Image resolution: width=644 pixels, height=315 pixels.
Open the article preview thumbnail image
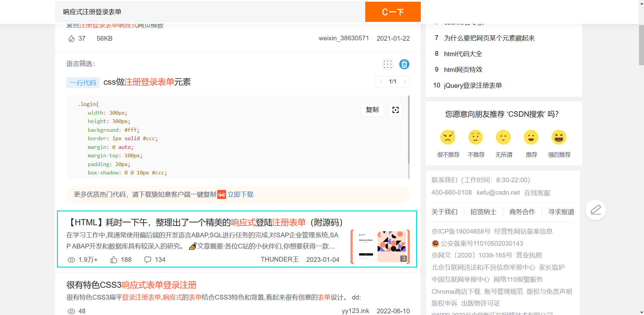pos(380,246)
